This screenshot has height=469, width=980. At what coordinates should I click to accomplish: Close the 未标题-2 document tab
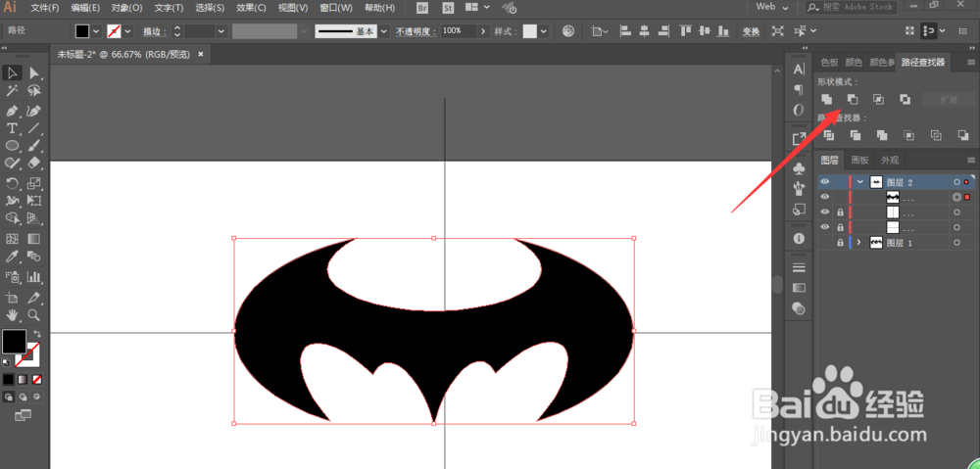pos(201,54)
